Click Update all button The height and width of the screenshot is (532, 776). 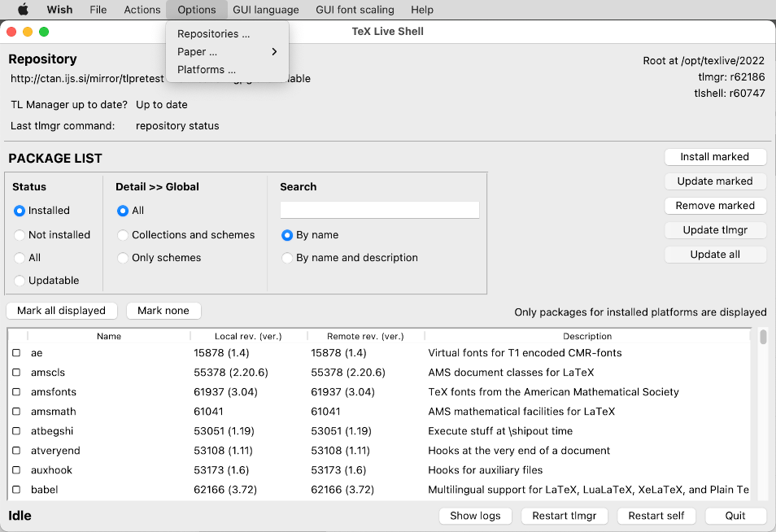point(715,255)
